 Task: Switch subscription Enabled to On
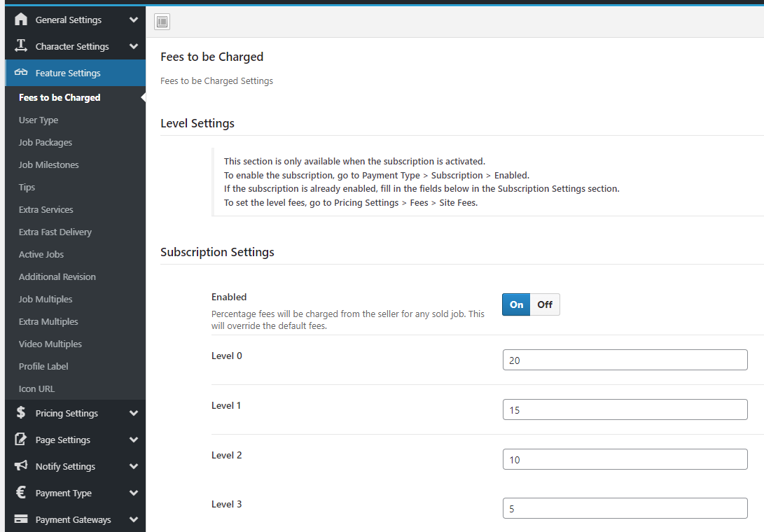tap(516, 304)
